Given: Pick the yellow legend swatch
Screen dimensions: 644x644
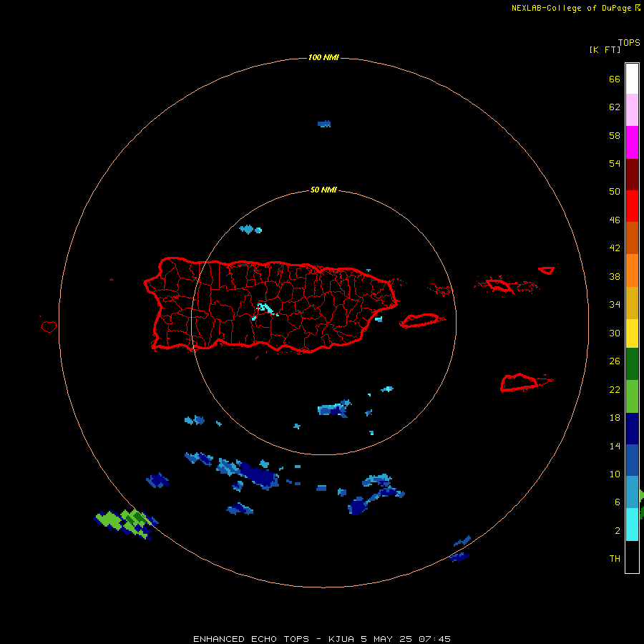Looking at the screenshot, I should [632, 333].
